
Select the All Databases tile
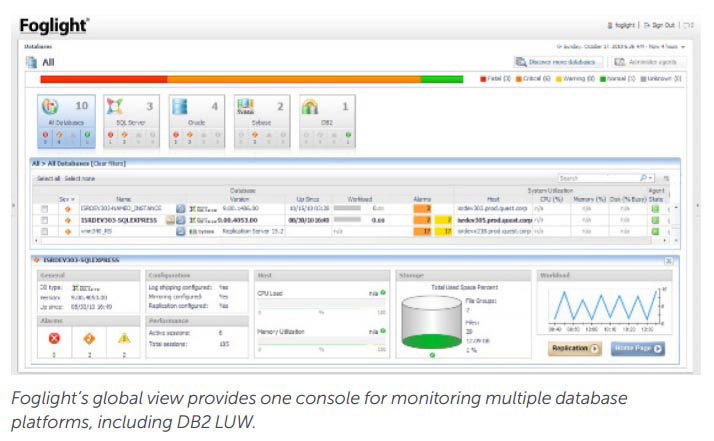coord(66,121)
